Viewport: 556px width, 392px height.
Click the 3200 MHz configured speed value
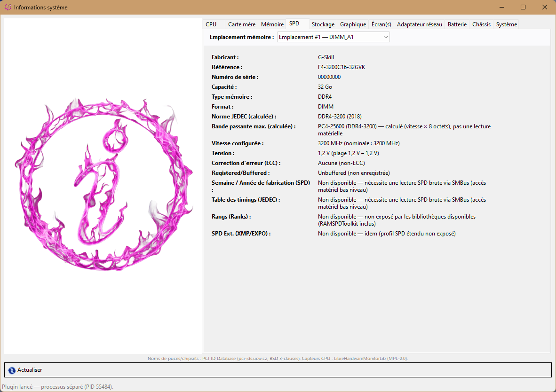click(x=359, y=143)
